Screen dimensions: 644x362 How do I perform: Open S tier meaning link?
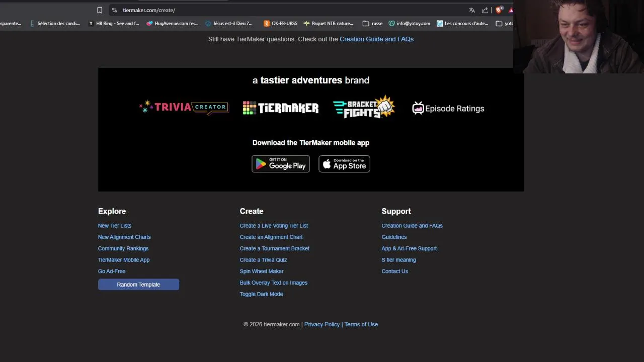pos(398,260)
